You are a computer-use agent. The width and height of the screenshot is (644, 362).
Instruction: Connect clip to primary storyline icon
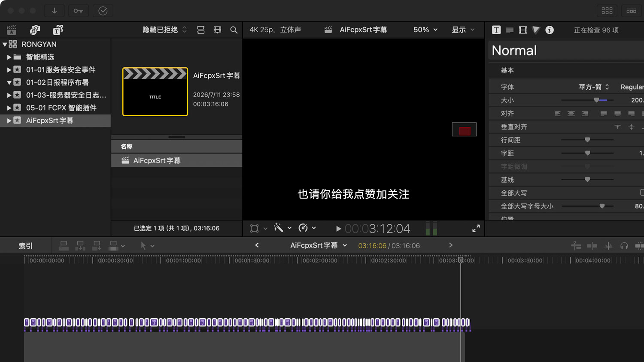click(x=64, y=246)
